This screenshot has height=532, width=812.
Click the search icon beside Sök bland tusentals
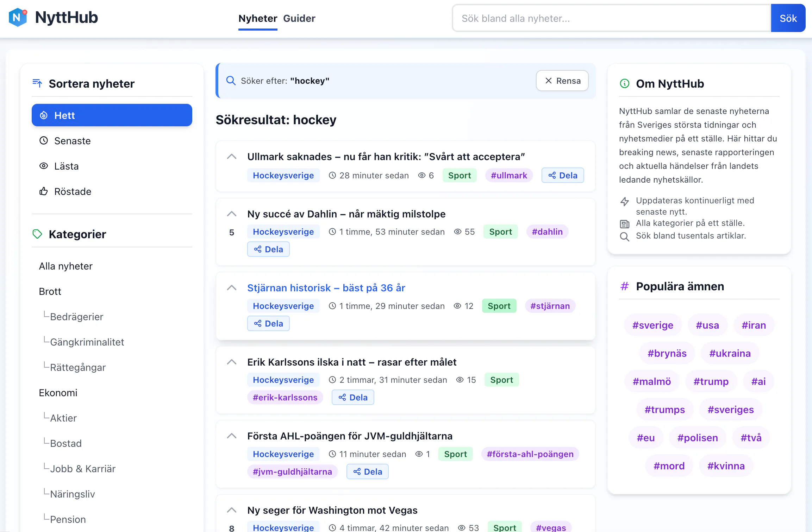pyautogui.click(x=624, y=236)
